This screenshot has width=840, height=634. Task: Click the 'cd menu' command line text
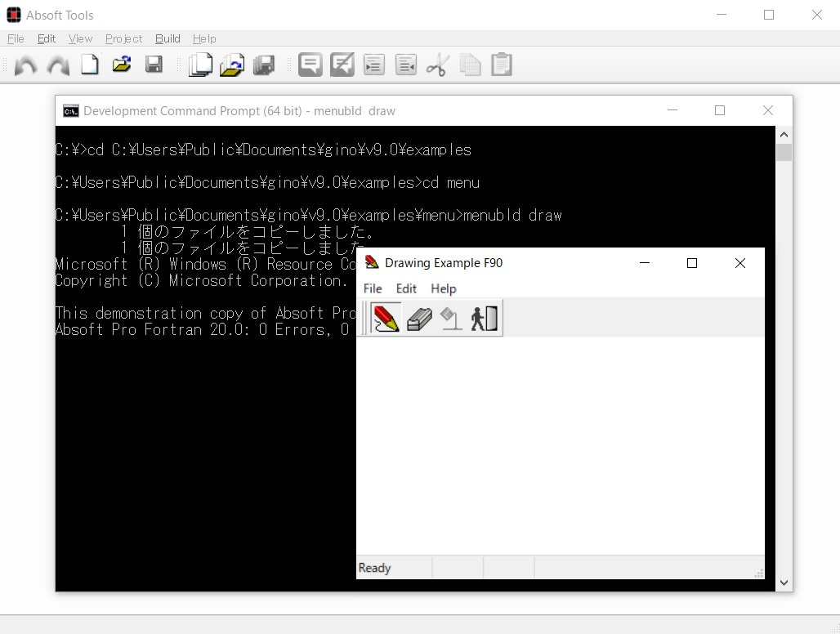click(x=451, y=182)
